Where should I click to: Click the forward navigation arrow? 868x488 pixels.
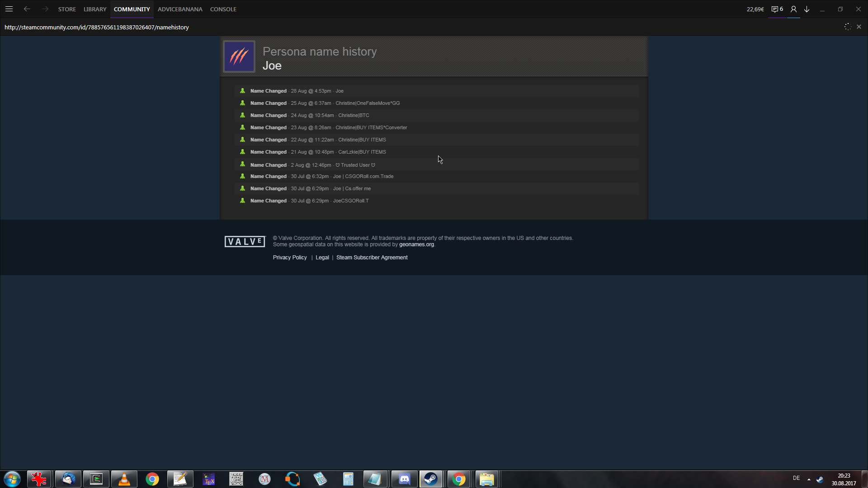pyautogui.click(x=45, y=9)
